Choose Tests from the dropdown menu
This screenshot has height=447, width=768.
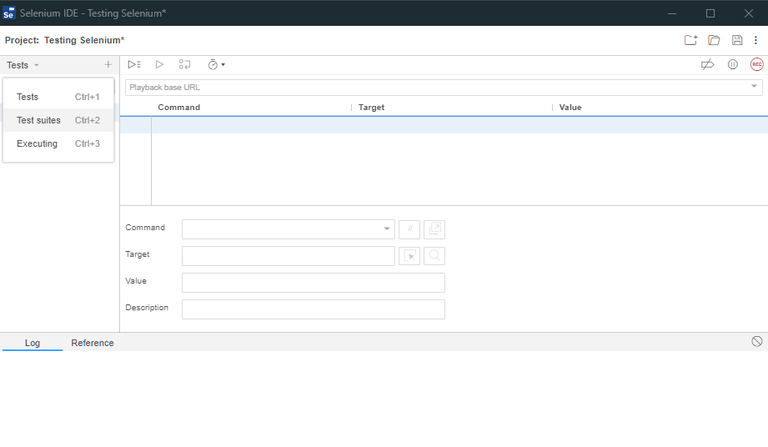[x=58, y=97]
